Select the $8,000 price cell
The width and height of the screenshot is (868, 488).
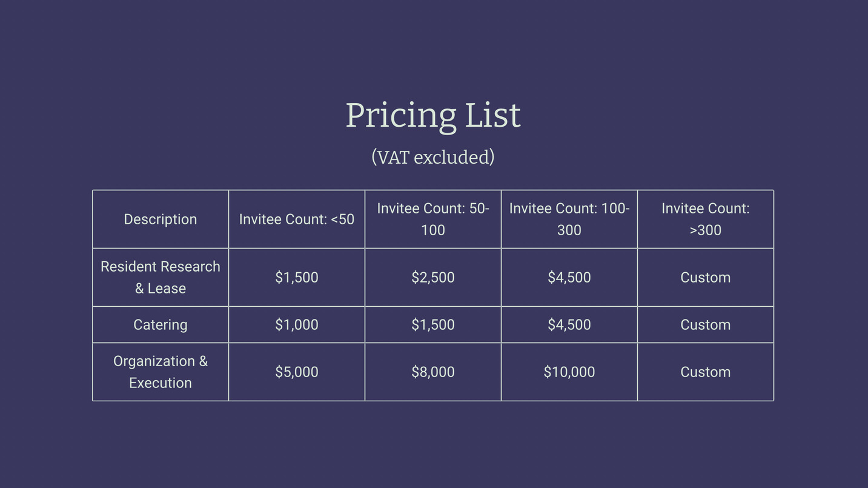pos(433,372)
